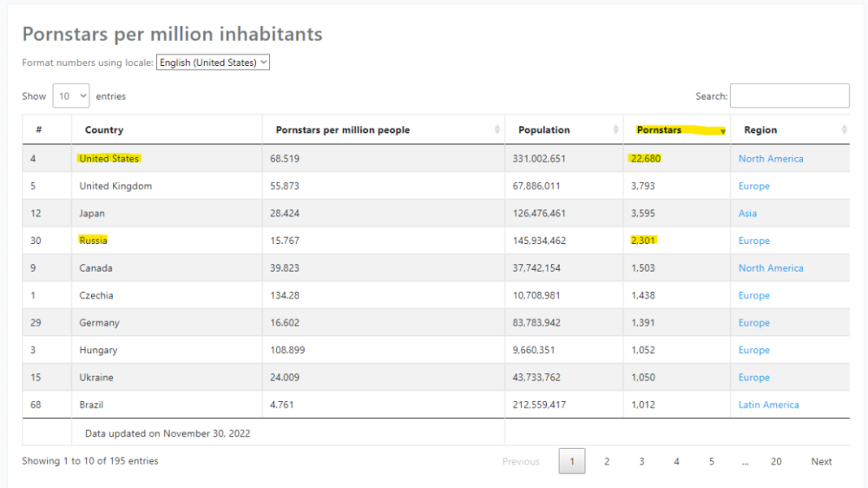Click Europe link in the Russia row
The image size is (868, 488).
tap(753, 241)
